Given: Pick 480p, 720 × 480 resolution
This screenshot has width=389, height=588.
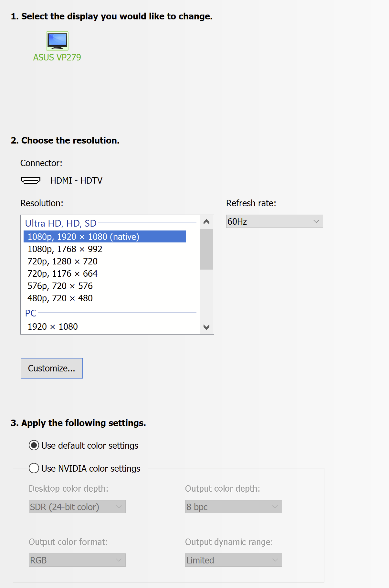Looking at the screenshot, I should [105, 298].
